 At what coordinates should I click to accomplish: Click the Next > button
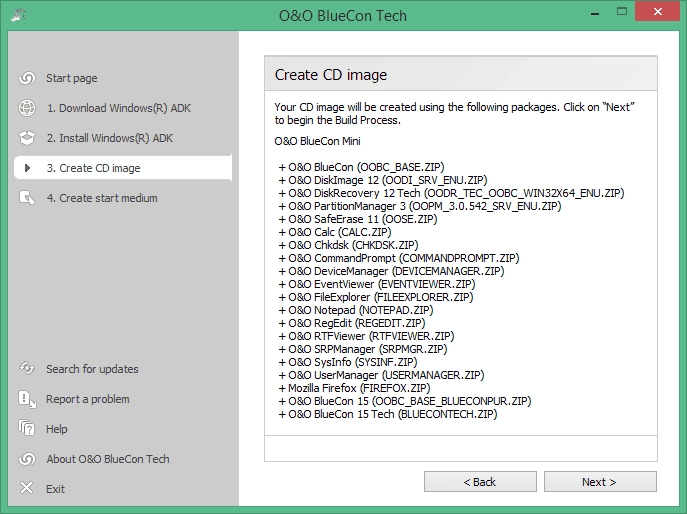coord(600,482)
